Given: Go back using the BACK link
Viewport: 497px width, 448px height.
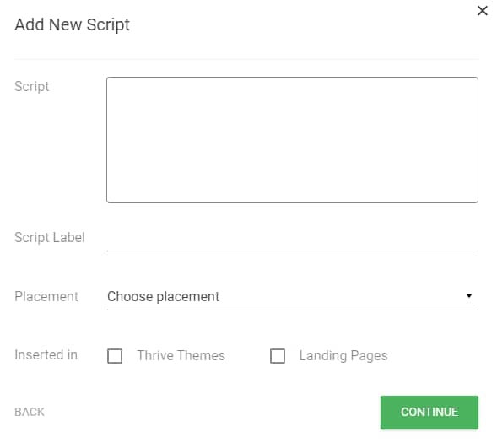Looking at the screenshot, I should point(30,413).
